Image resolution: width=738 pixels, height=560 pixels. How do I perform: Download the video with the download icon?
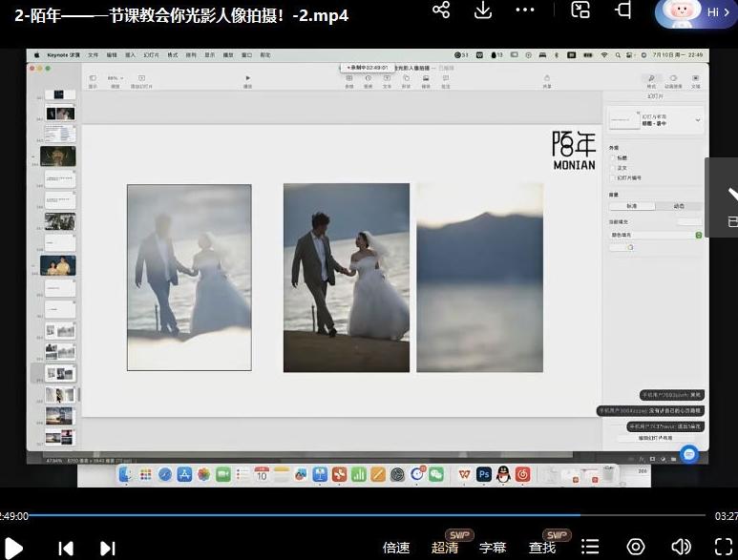pos(483,10)
